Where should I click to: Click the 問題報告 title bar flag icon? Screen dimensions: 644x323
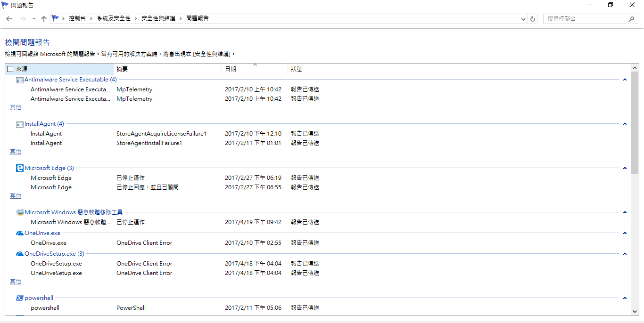(x=5, y=5)
